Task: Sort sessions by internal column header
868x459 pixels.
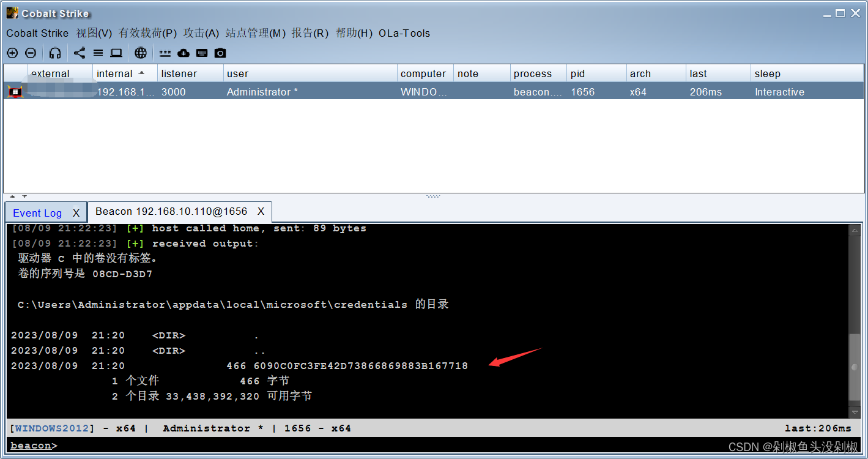Action: [x=125, y=73]
